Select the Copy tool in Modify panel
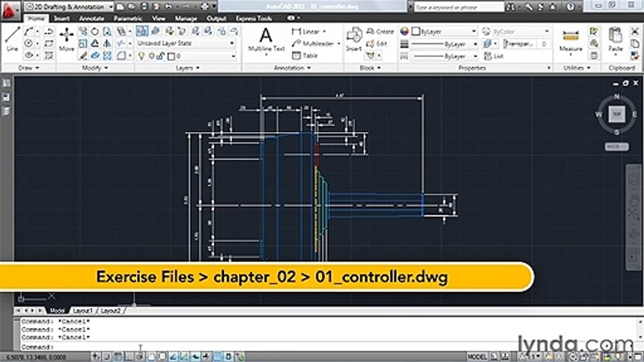 coord(83,32)
